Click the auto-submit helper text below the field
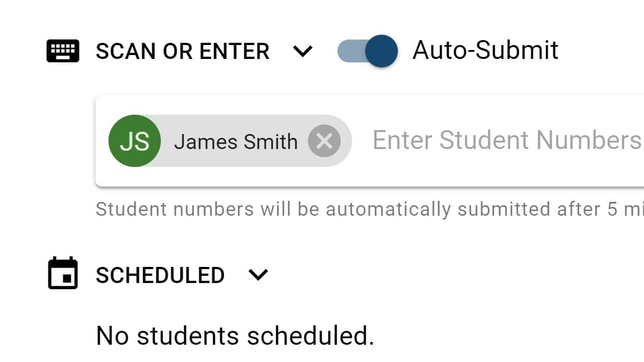The height and width of the screenshot is (362, 644). [x=370, y=209]
